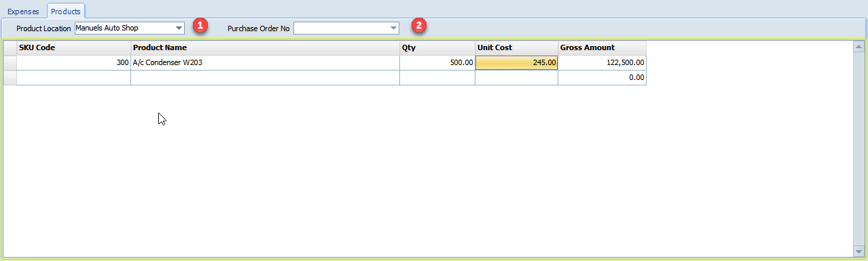Click the highlighted unit cost cell 245.00
868x261 pixels.
517,62
